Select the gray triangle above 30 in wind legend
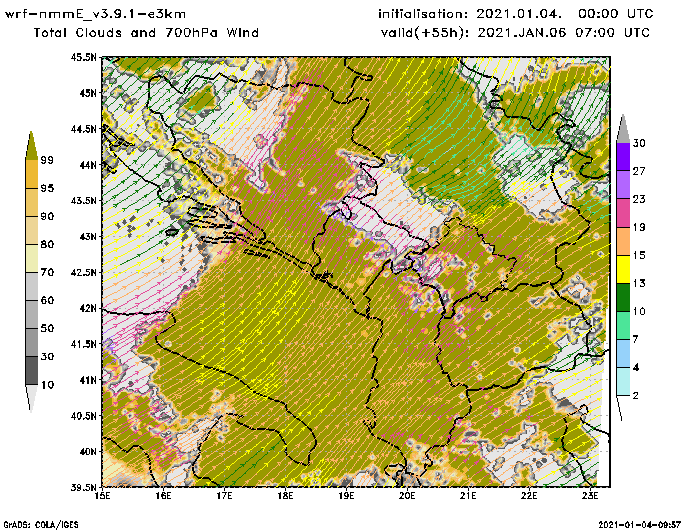Viewport: 700px width, 530px height. [623, 129]
